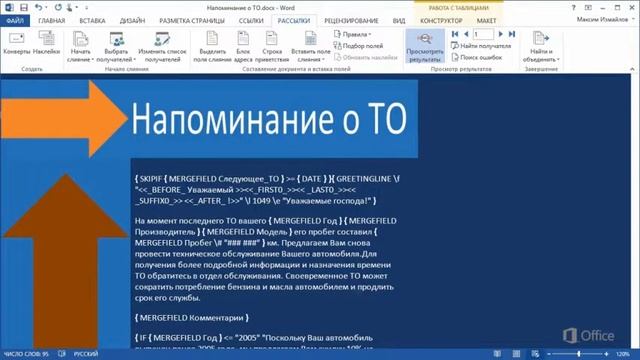This screenshot has height=360, width=640.
Task: Open the Правила dropdown
Action: [x=353, y=34]
